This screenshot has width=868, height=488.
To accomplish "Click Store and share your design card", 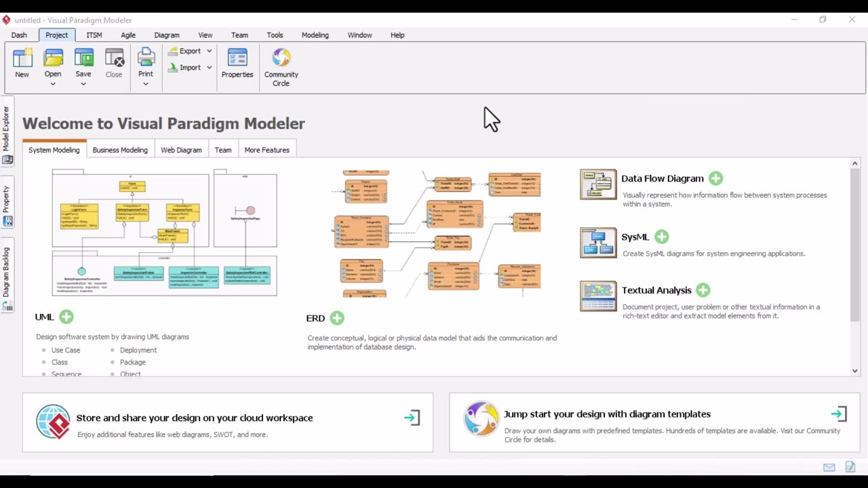I will (228, 422).
